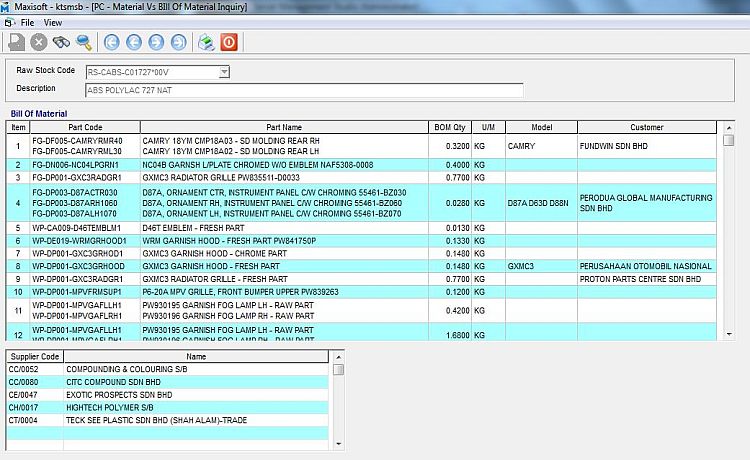Image resolution: width=750 pixels, height=460 pixels.
Task: Click the magnifying glass search icon
Action: pos(84,42)
